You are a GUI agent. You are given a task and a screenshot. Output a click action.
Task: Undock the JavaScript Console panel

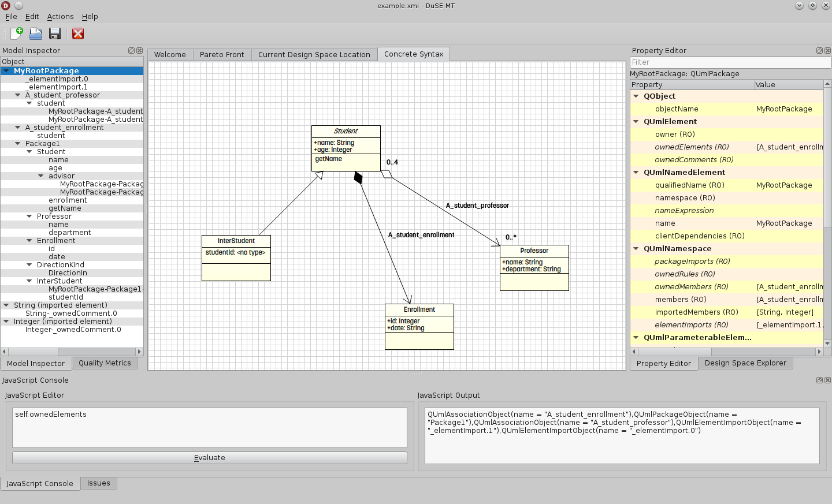tap(819, 380)
